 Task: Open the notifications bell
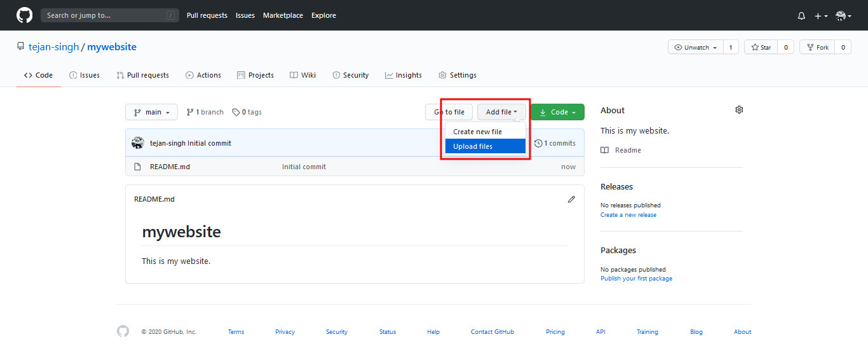801,16
